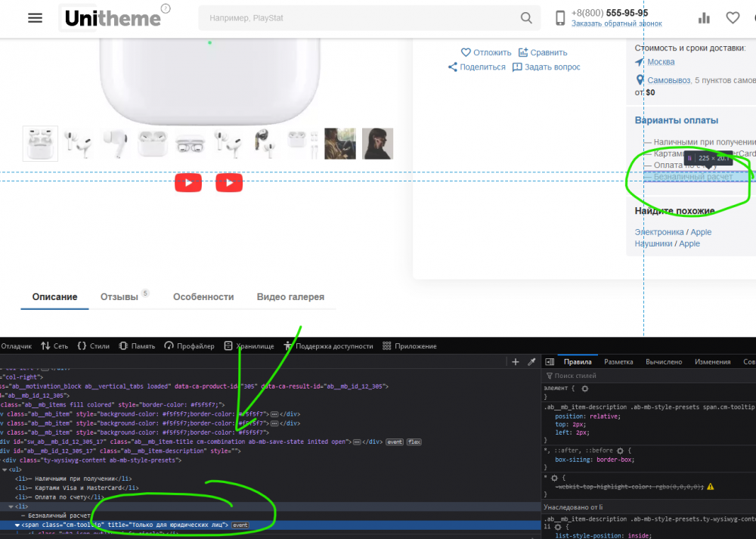Collapse the span cm-tooltip node
This screenshot has width=756, height=539.
coord(17,525)
